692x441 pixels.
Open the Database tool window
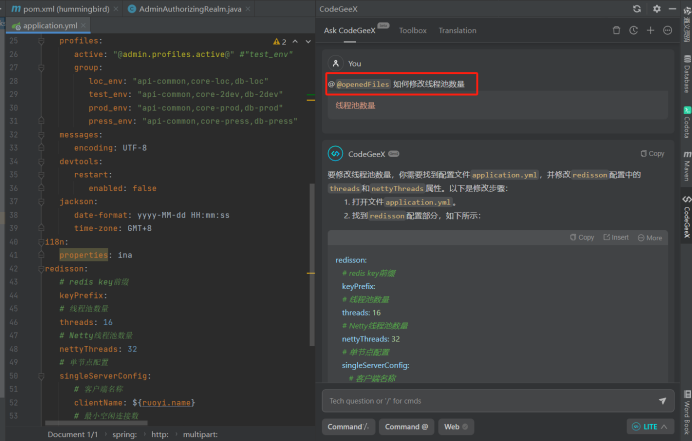point(687,74)
